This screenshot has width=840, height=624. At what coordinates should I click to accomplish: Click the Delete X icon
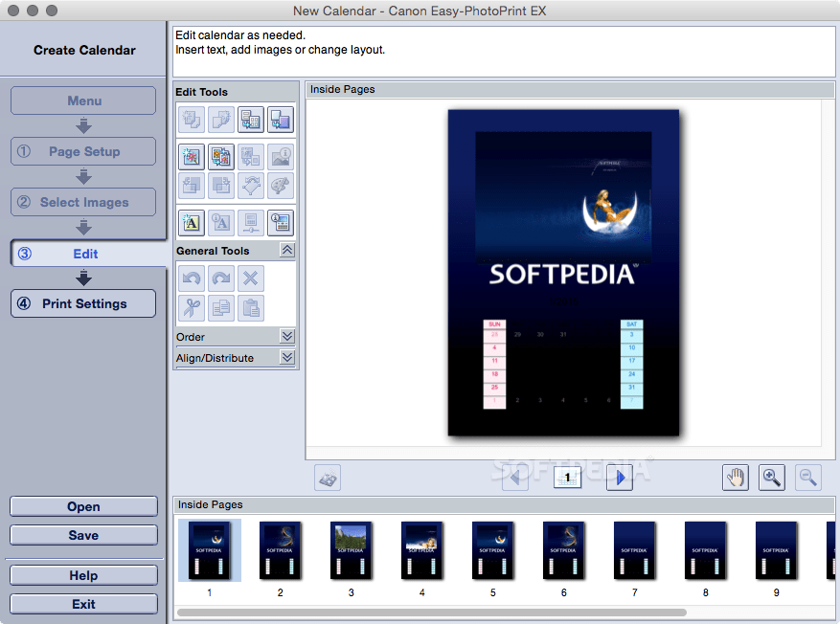(251, 279)
